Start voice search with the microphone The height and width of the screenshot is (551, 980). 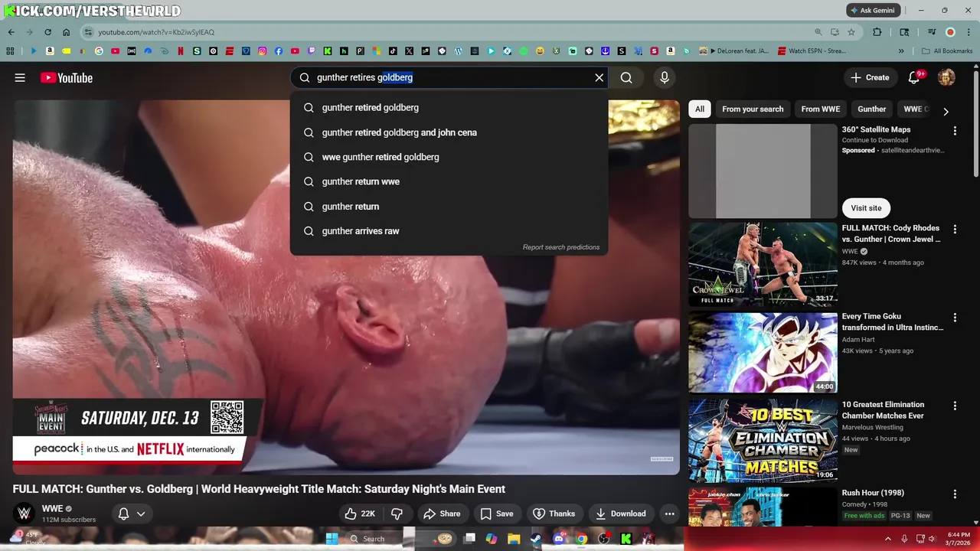(665, 77)
